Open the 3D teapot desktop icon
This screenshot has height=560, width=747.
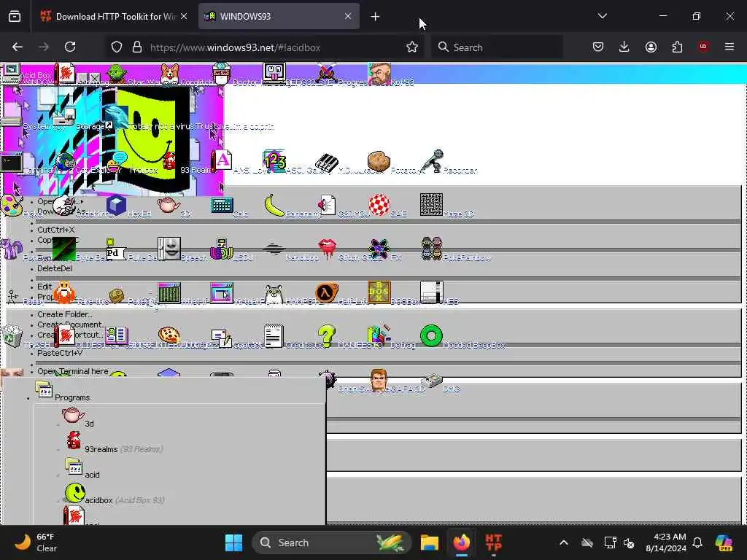(x=169, y=205)
